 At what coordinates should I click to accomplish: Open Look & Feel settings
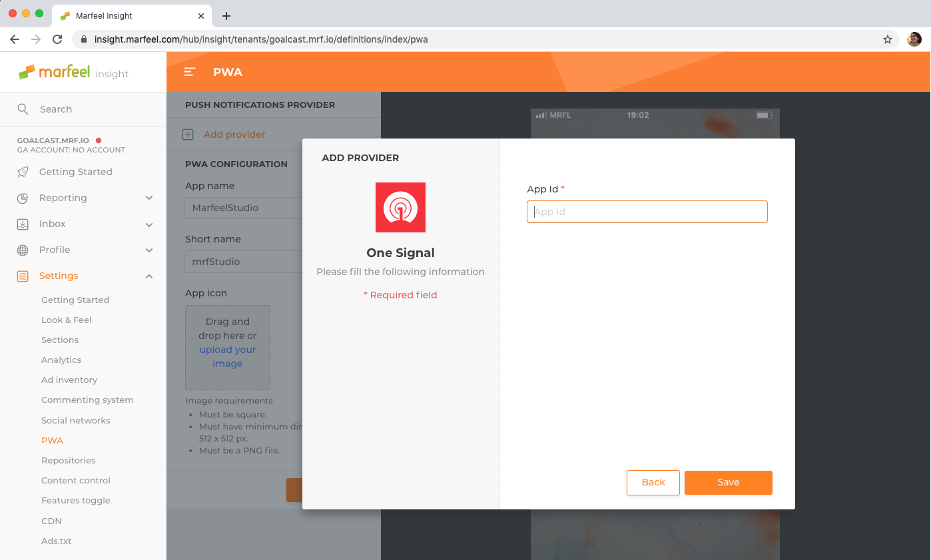click(x=67, y=320)
